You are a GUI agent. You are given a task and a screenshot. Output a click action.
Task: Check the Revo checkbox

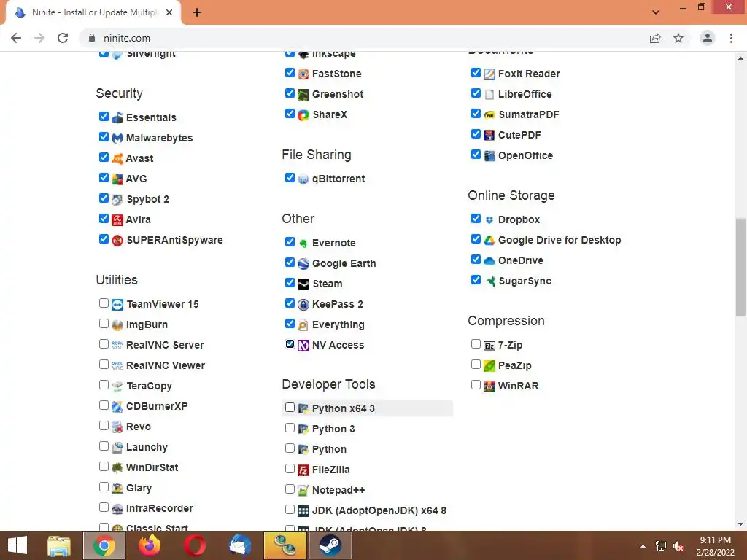pyautogui.click(x=104, y=425)
